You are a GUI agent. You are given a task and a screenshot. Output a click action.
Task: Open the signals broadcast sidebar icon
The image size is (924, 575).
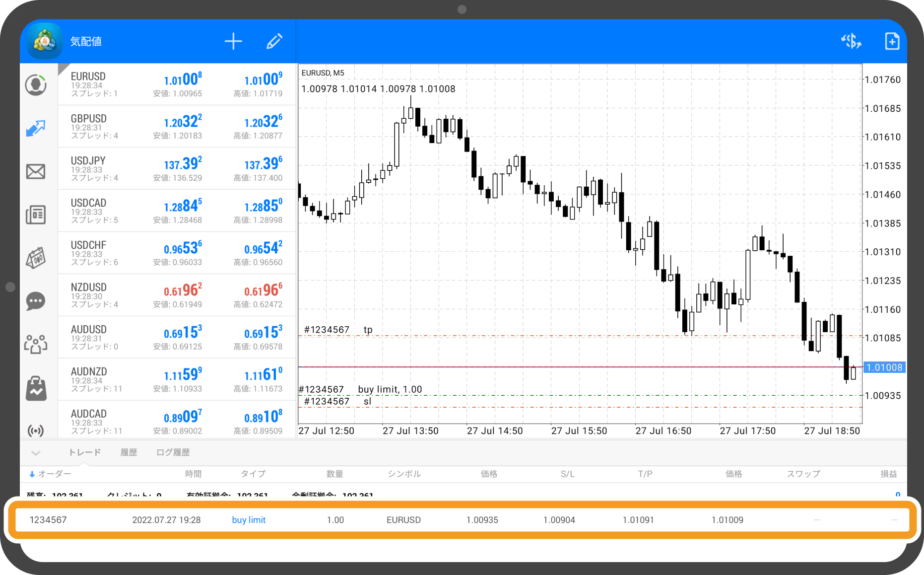[36, 430]
